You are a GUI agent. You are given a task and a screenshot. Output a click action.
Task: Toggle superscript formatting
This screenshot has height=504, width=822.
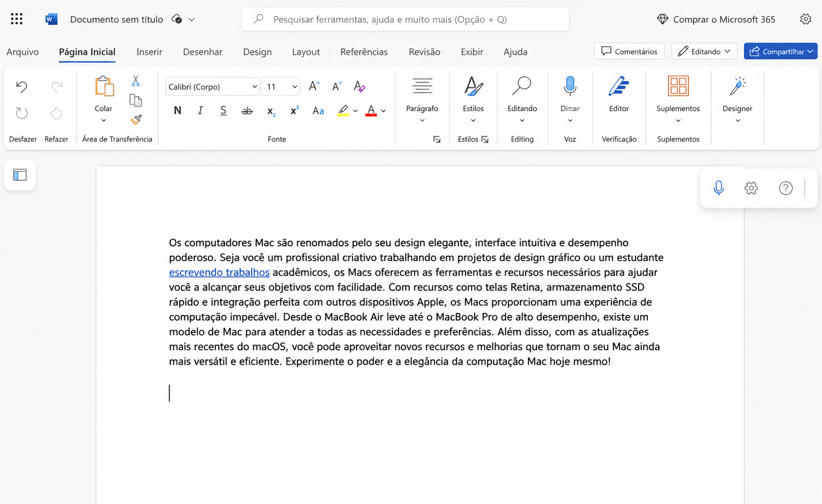[x=294, y=110]
